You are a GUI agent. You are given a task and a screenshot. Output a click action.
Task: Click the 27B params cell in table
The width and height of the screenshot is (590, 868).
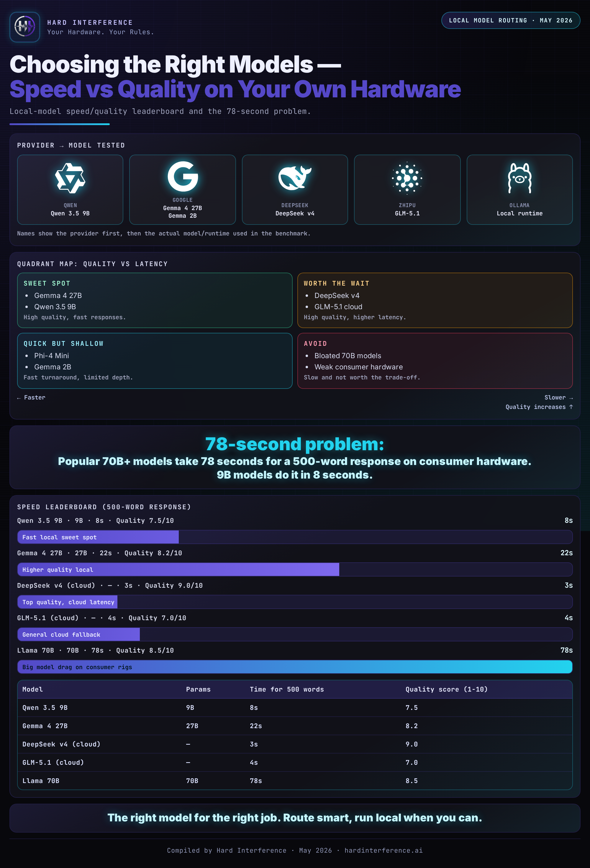[192, 726]
